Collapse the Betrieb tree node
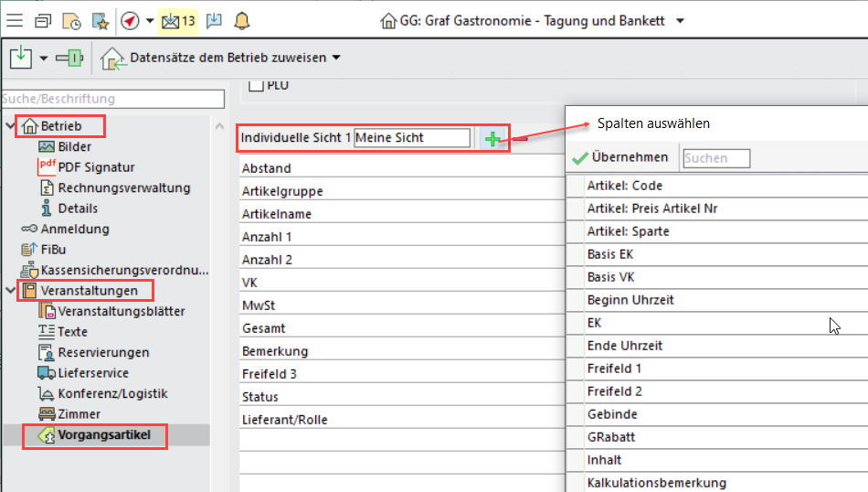The width and height of the screenshot is (868, 492). (x=10, y=126)
